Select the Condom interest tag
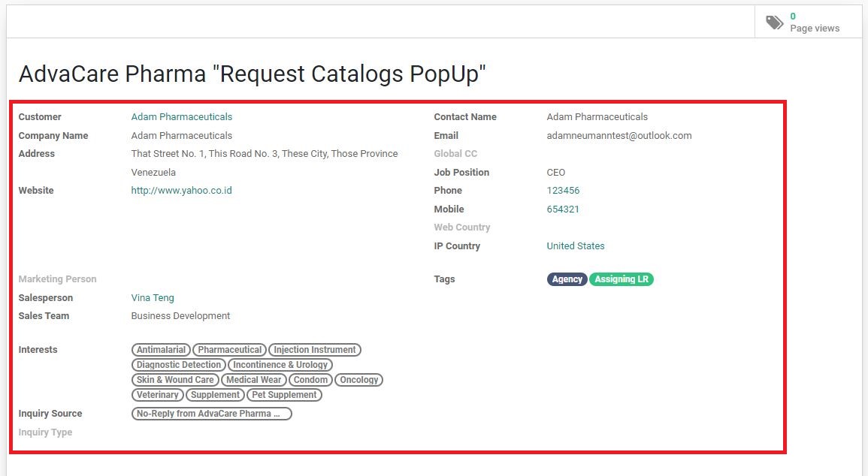 (310, 380)
